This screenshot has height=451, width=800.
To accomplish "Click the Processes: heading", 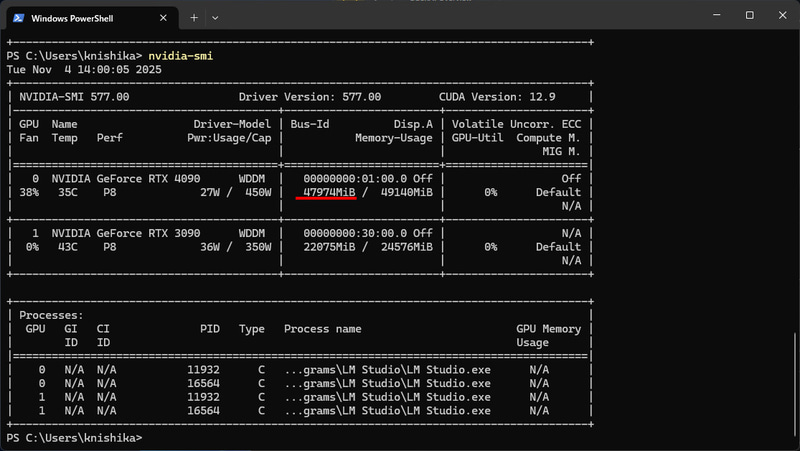I will (51, 315).
